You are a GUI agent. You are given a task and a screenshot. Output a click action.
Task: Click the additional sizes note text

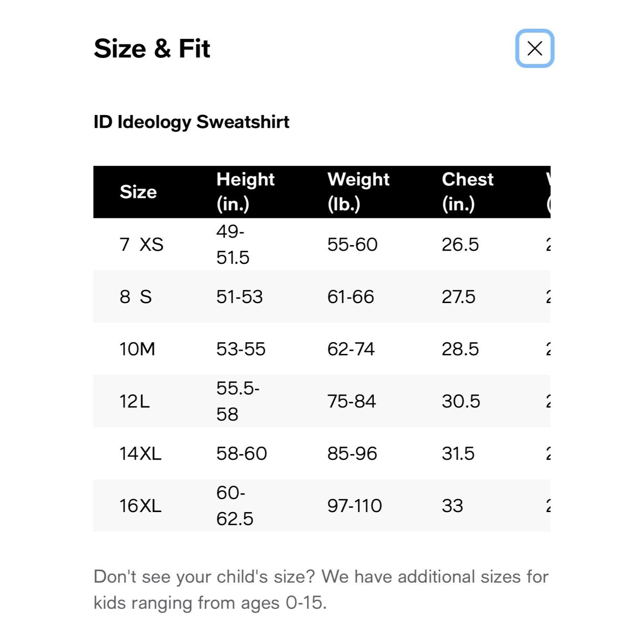pos(321,590)
